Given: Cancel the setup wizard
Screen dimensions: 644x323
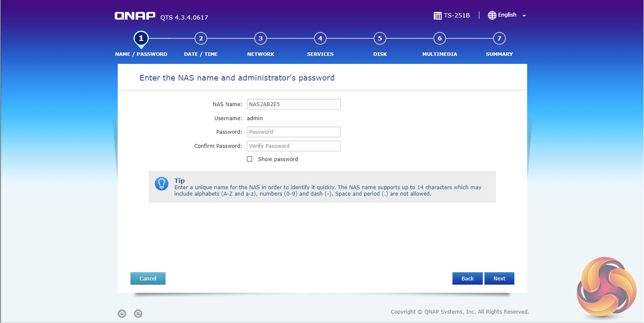Looking at the screenshot, I should coord(148,278).
